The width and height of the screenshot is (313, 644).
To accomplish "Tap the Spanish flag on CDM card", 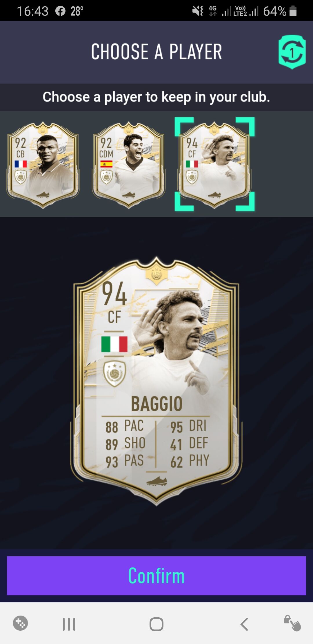I will pos(106,164).
